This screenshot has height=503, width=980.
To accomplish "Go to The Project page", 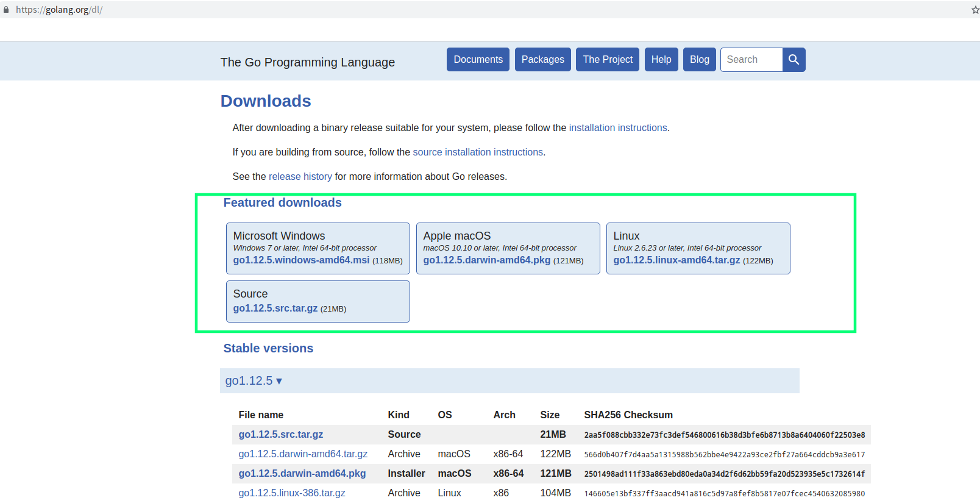I will tap(607, 60).
